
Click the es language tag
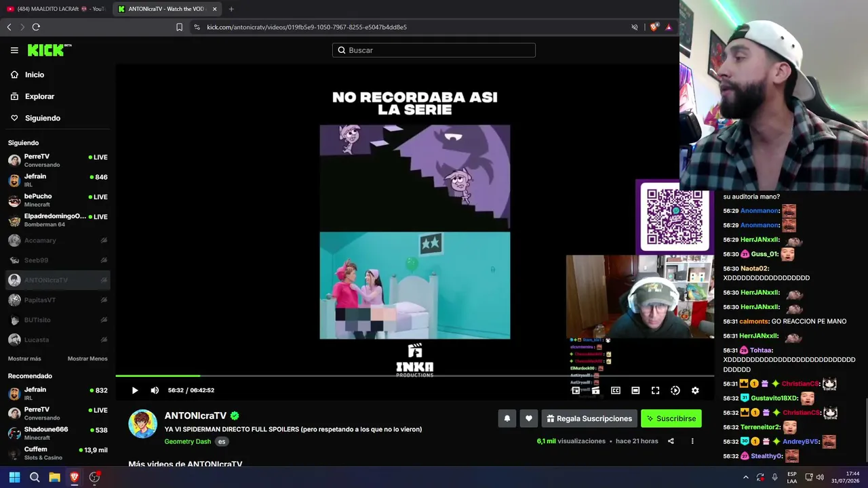tap(221, 441)
